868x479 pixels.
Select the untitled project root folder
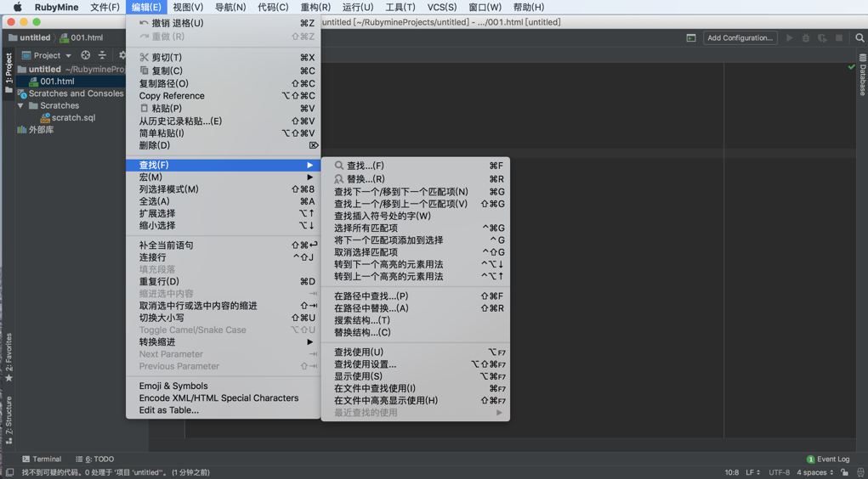(39, 69)
